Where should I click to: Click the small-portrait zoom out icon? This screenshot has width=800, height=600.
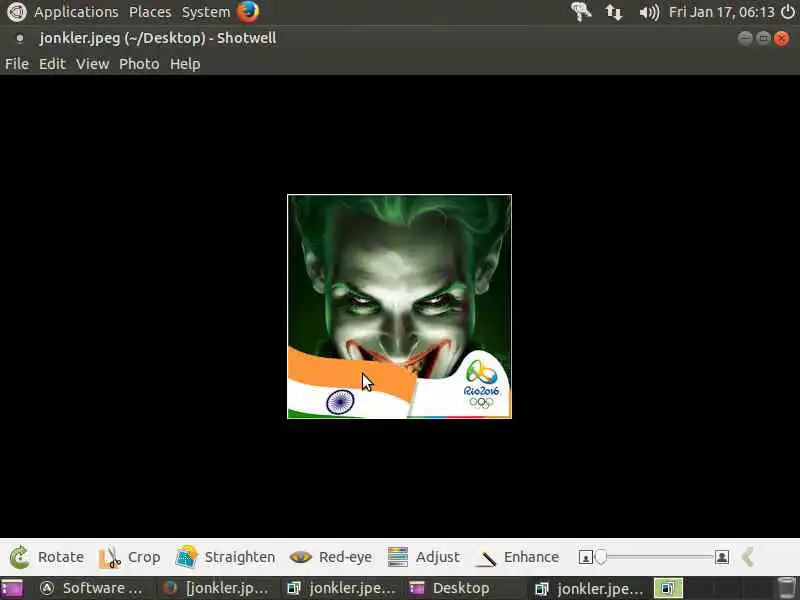pyautogui.click(x=585, y=558)
